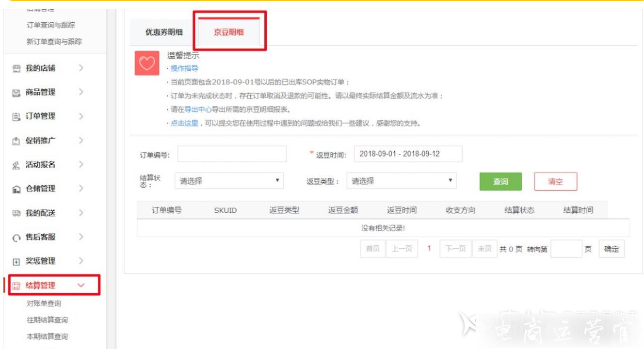Viewport: 644px width, 349px height.
Task: Click the 返豆金额 column header
Action: point(343,210)
